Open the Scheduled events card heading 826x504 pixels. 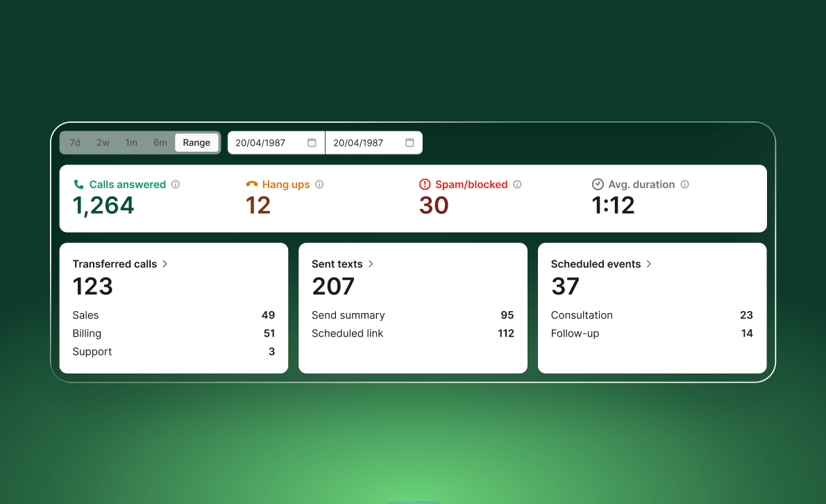pyautogui.click(x=596, y=264)
